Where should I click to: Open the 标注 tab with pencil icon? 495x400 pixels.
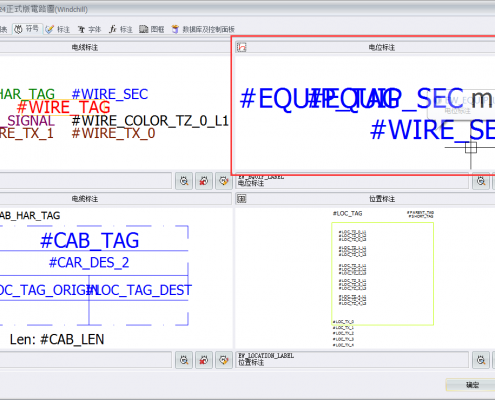[57, 29]
